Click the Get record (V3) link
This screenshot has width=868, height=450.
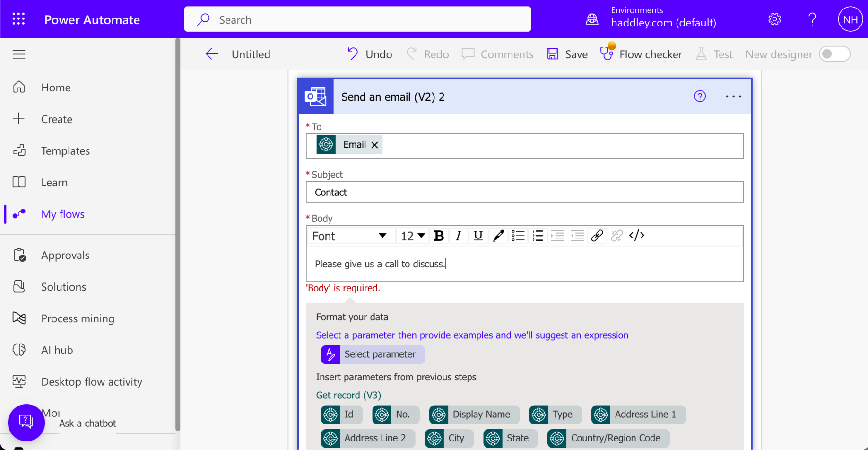tap(348, 395)
